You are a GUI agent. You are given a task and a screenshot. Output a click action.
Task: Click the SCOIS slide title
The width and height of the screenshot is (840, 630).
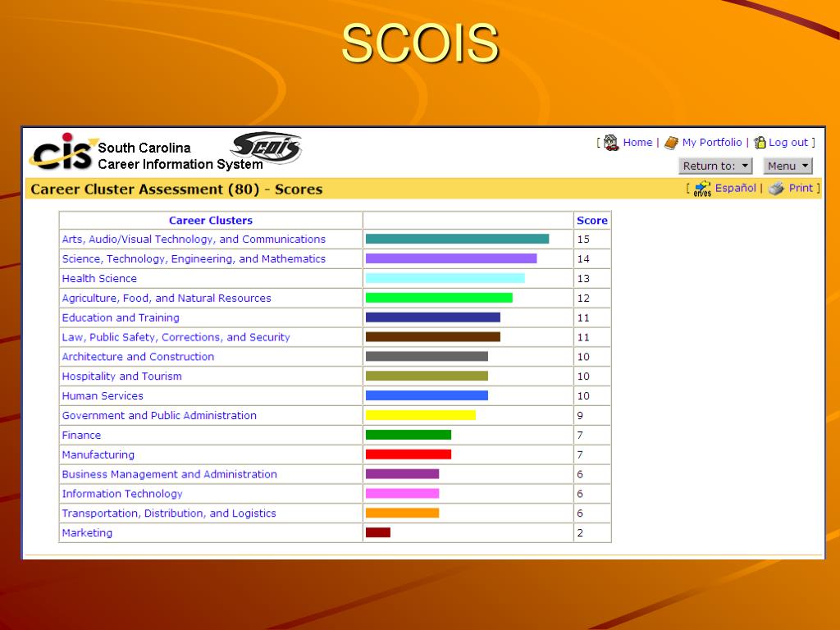click(421, 43)
